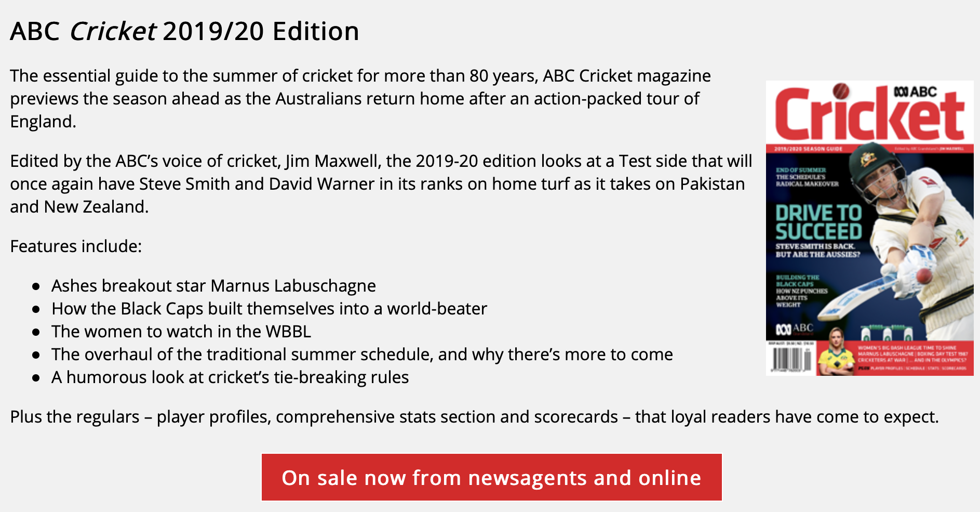
Task: Click the 'Features include:' text
Action: (76, 246)
